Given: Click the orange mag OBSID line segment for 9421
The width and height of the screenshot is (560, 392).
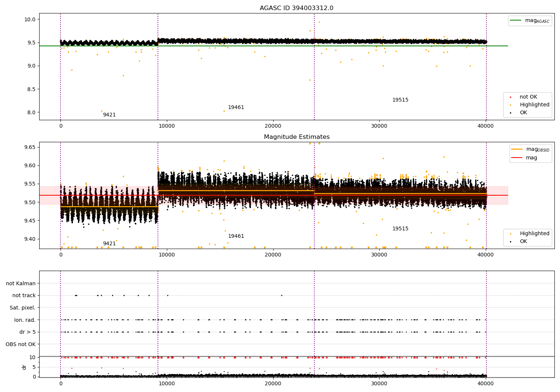Looking at the screenshot, I should pyautogui.click(x=109, y=206).
